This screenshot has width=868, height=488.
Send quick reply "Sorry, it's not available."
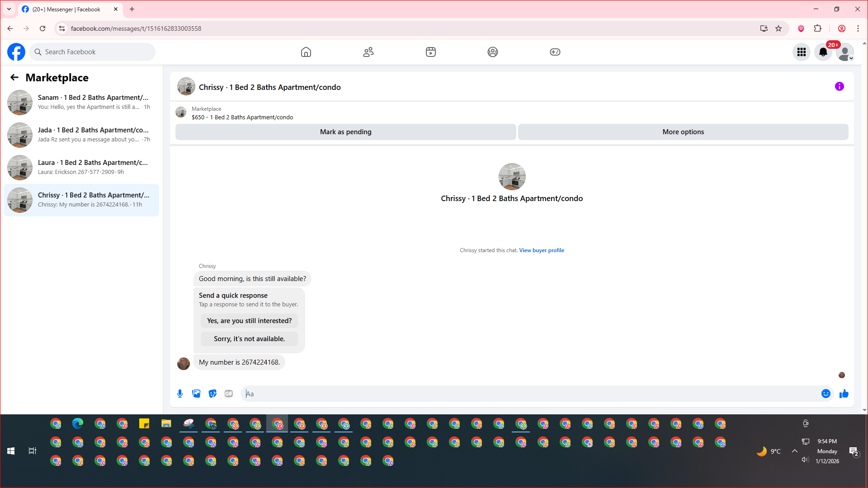249,339
